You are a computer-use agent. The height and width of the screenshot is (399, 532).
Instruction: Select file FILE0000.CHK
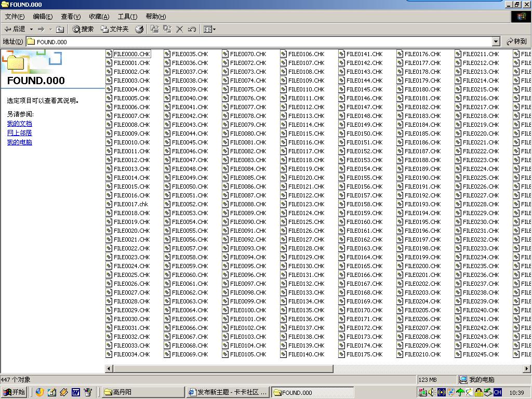(x=131, y=54)
